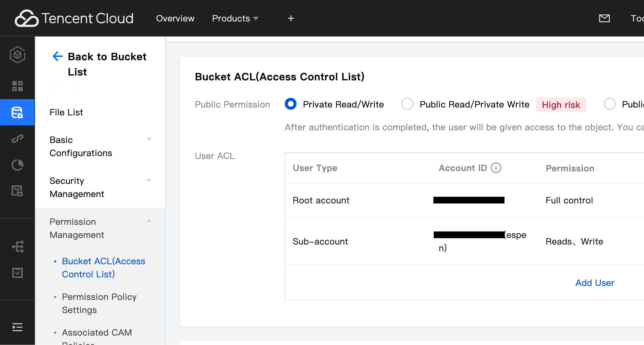Select Public Read/Private Write radio option
Image resolution: width=644 pixels, height=345 pixels.
[407, 104]
